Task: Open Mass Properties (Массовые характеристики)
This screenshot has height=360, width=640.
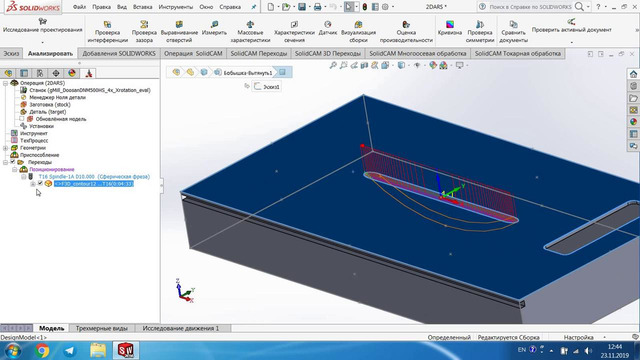Action: tap(250, 32)
